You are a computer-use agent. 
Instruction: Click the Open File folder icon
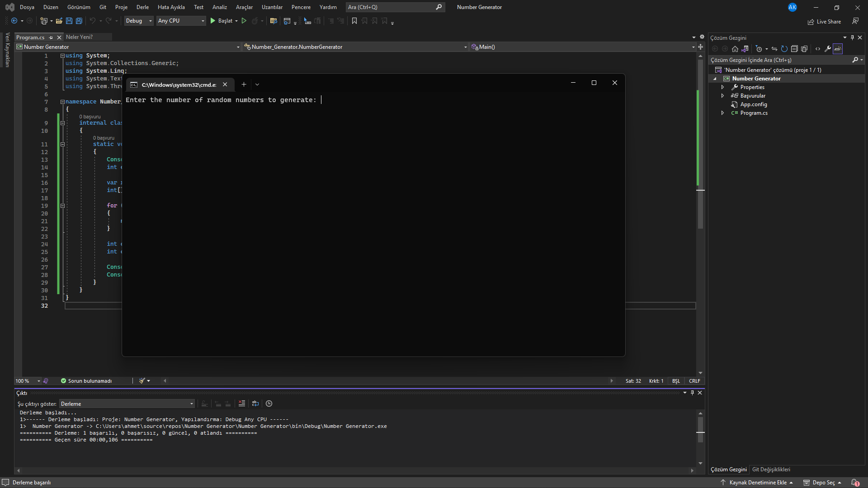(x=59, y=21)
